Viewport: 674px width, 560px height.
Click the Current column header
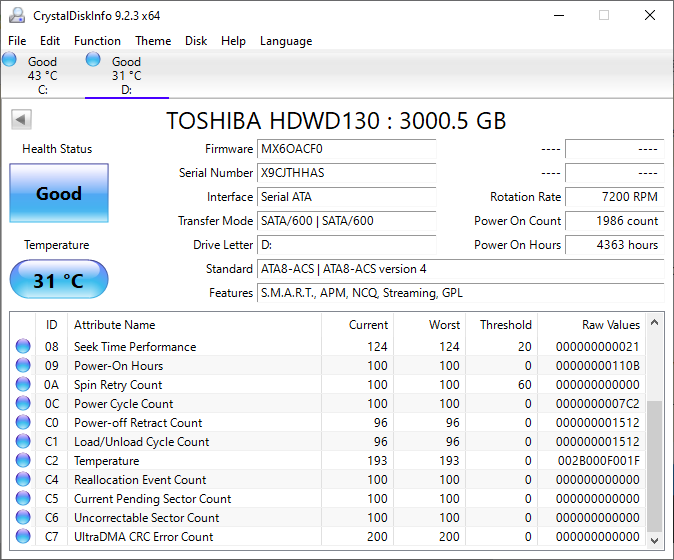pos(357,325)
